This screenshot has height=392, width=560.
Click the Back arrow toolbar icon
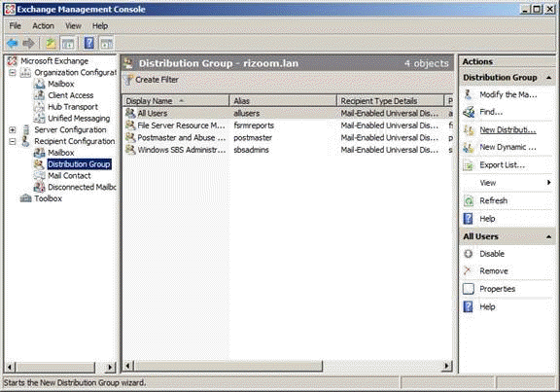click(x=13, y=44)
